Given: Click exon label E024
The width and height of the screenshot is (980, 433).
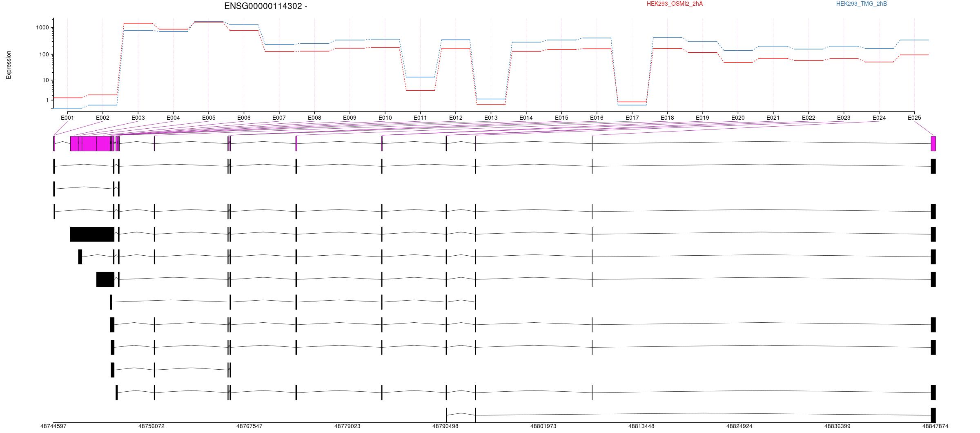Looking at the screenshot, I should pyautogui.click(x=879, y=118).
